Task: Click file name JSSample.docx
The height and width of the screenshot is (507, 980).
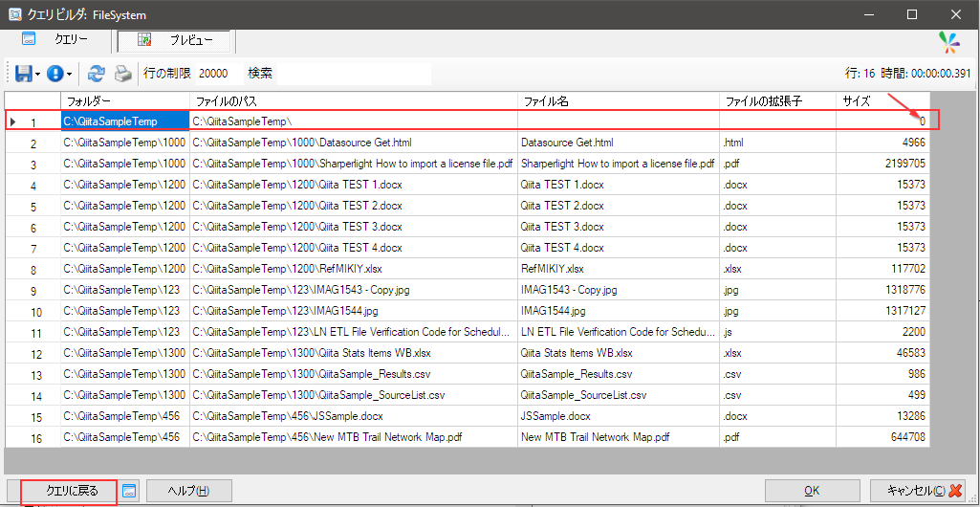Action: [555, 417]
